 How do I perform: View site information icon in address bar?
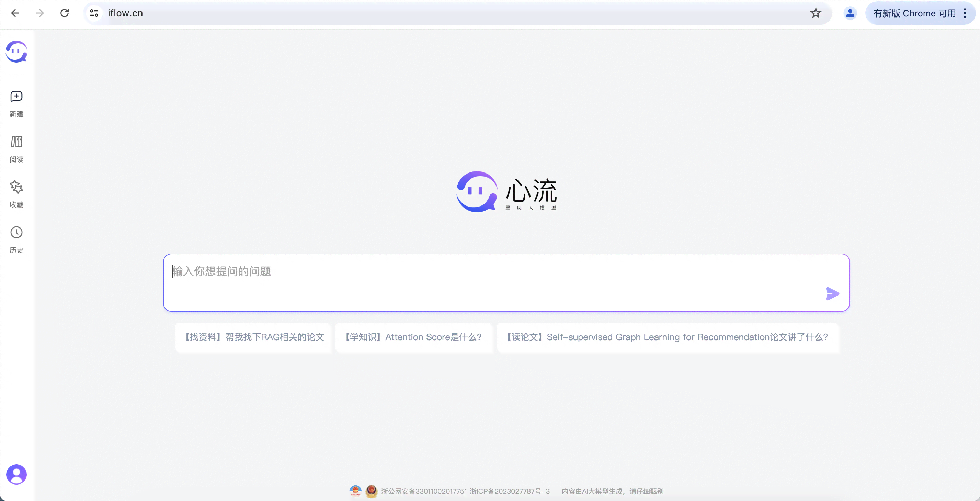click(94, 13)
